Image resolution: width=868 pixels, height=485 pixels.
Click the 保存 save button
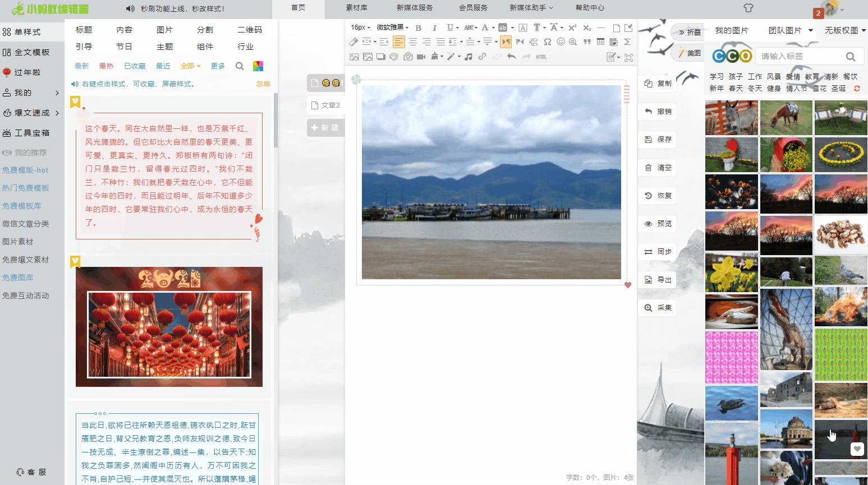point(658,139)
